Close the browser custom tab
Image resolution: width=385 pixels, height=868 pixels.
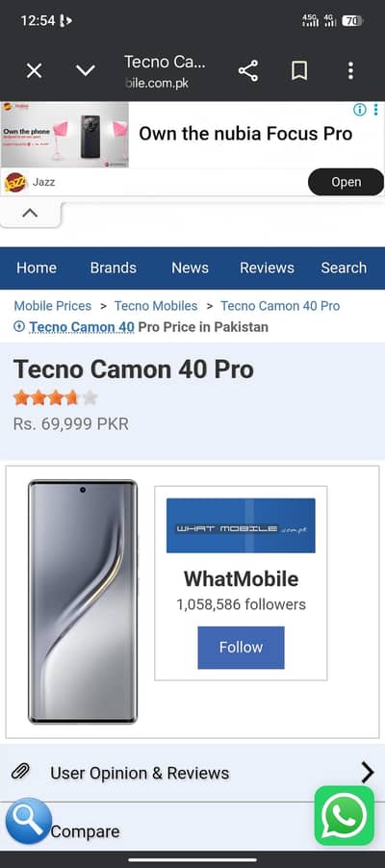(35, 71)
